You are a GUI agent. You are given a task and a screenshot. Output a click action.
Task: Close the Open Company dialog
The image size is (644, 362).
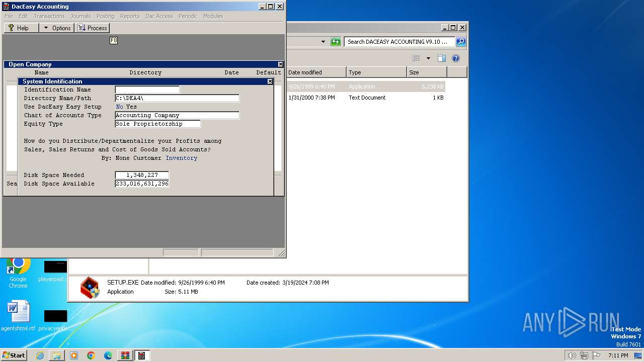tap(281, 64)
